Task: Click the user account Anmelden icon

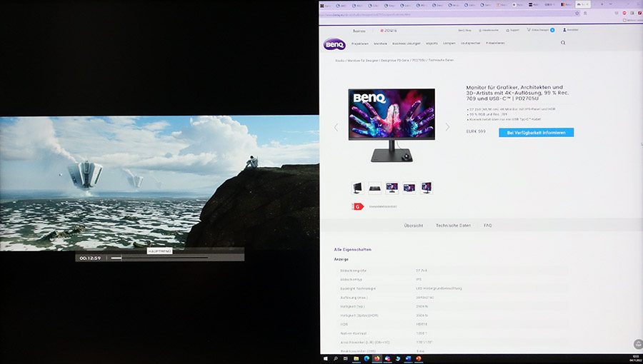Action: pos(564,30)
